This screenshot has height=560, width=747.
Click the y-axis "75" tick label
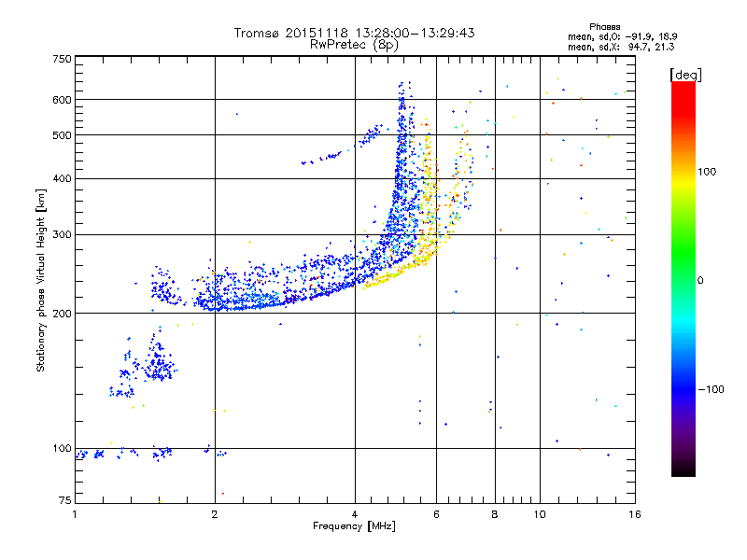(65, 500)
